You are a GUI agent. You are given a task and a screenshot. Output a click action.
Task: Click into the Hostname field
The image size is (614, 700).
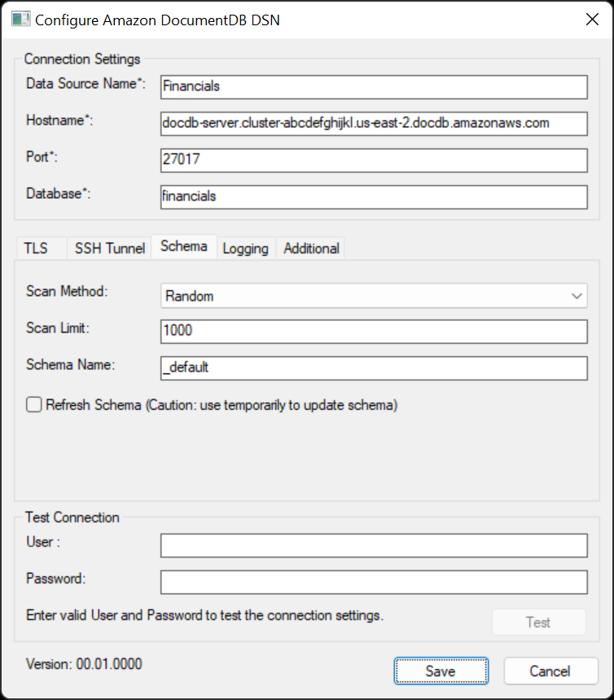[x=374, y=124]
